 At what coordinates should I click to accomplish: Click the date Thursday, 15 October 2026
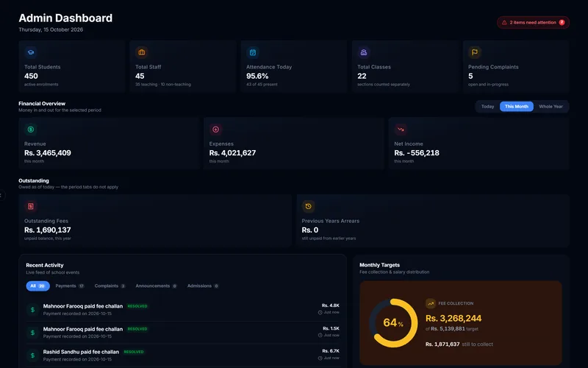51,29
